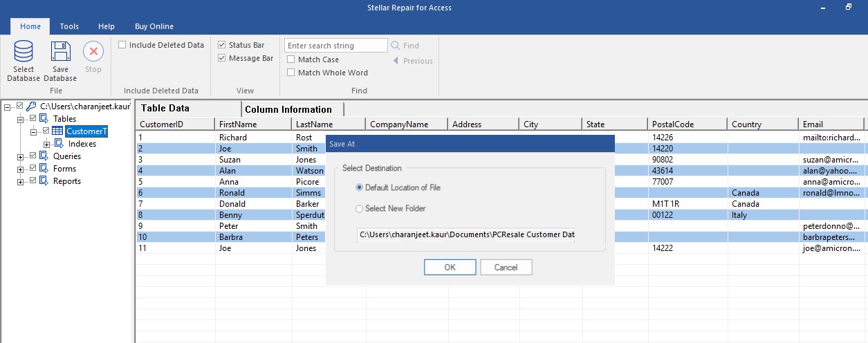
Task: Select Default Location of File radio
Action: click(359, 187)
